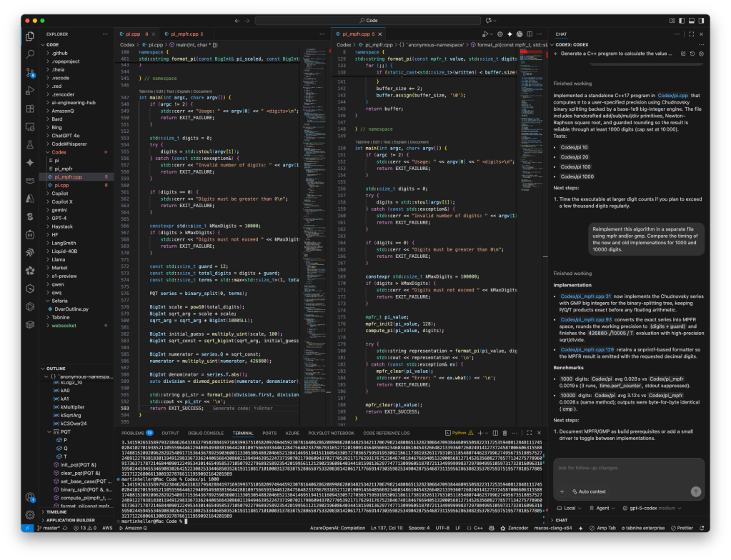The height and width of the screenshot is (560, 731).
Task: Switch to the DEBUG CONSOLE panel tab
Action: click(204, 433)
